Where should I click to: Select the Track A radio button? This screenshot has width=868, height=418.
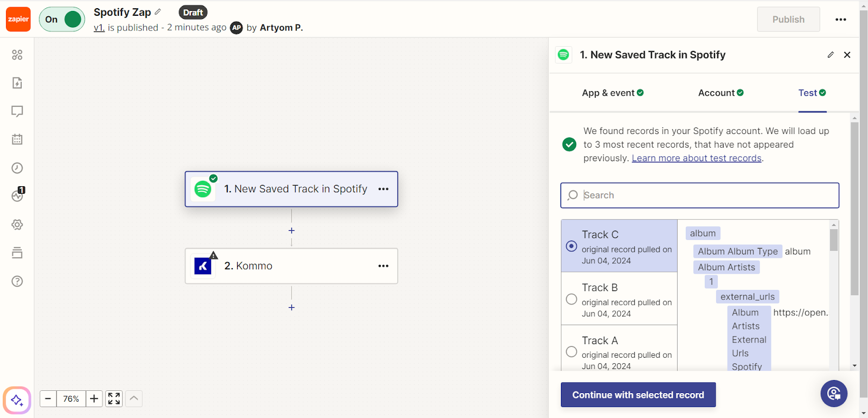point(571,352)
